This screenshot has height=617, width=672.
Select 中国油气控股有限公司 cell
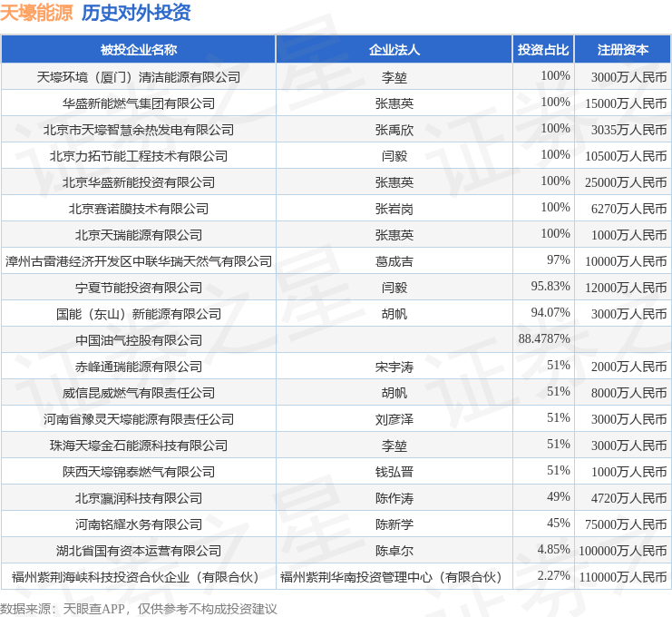tap(139, 340)
